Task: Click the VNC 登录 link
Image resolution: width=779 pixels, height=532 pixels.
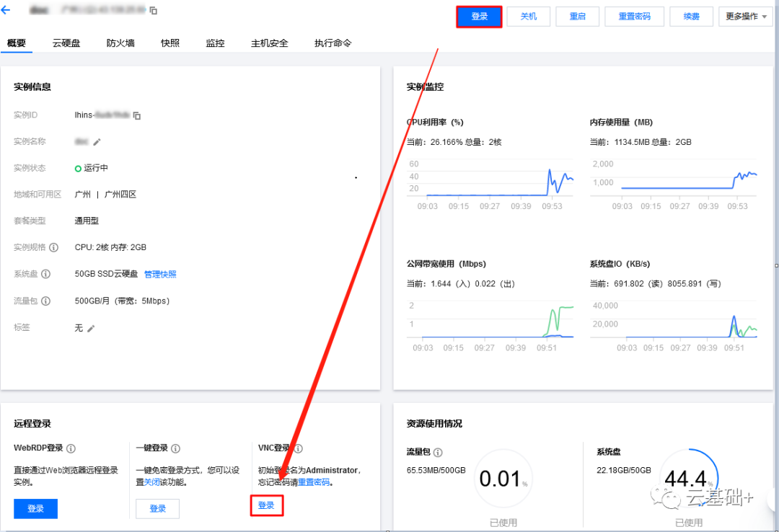Action: coord(266,505)
